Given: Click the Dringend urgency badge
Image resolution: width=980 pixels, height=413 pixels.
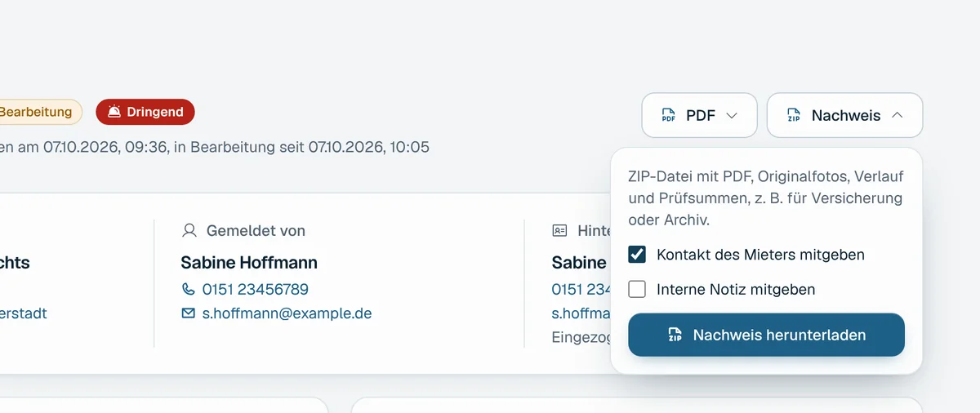Looking at the screenshot, I should (145, 112).
